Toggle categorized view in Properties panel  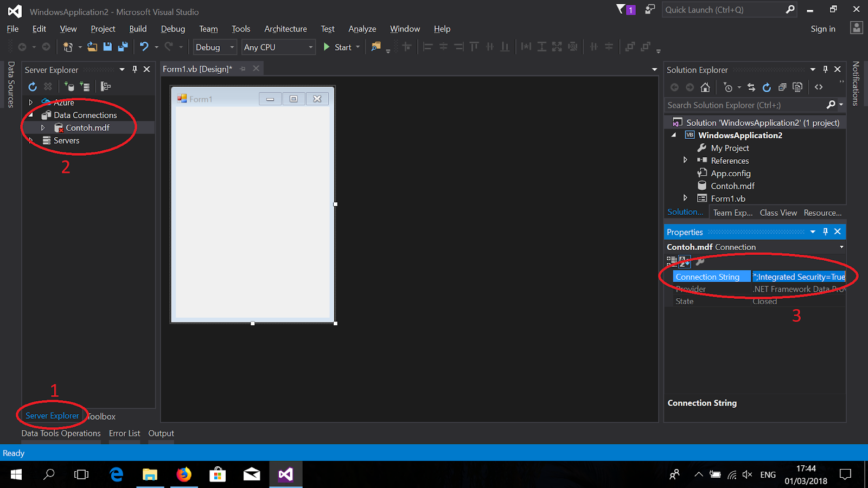click(672, 261)
